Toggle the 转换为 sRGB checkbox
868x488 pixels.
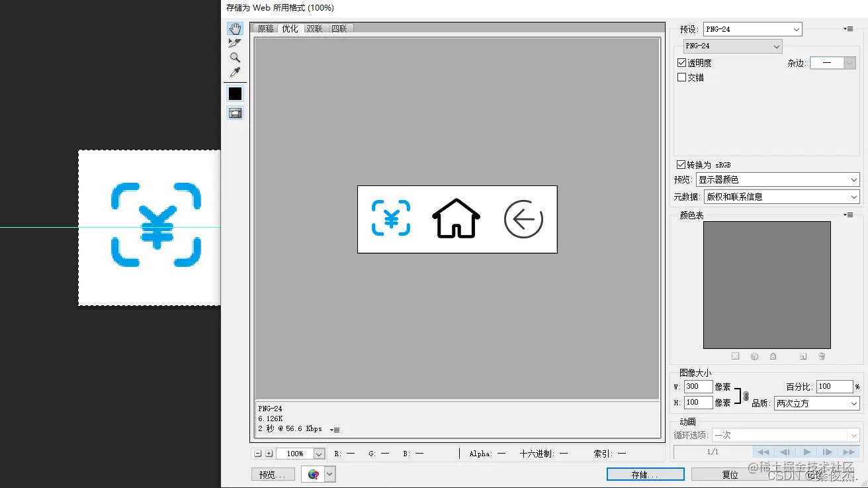coord(681,165)
